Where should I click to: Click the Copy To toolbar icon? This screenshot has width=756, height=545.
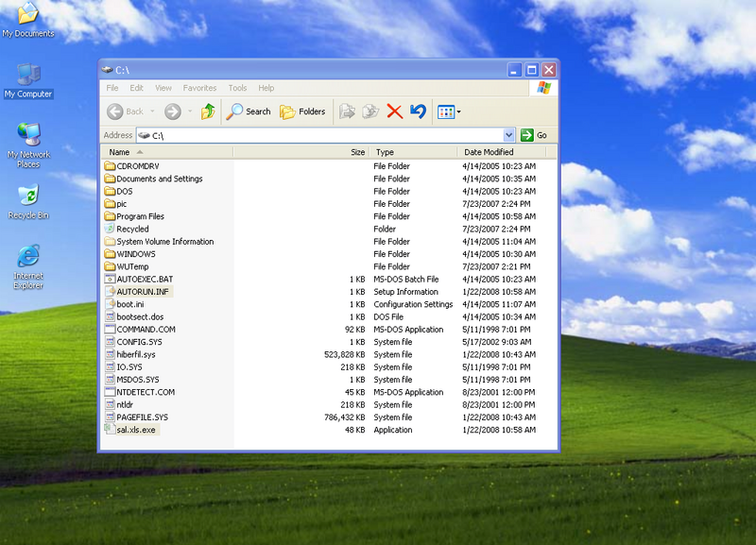point(370,111)
